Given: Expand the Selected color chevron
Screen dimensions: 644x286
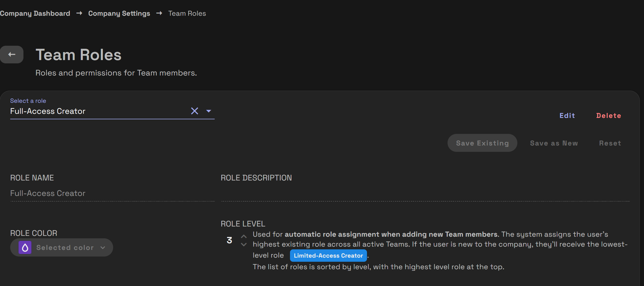Looking at the screenshot, I should pos(103,248).
